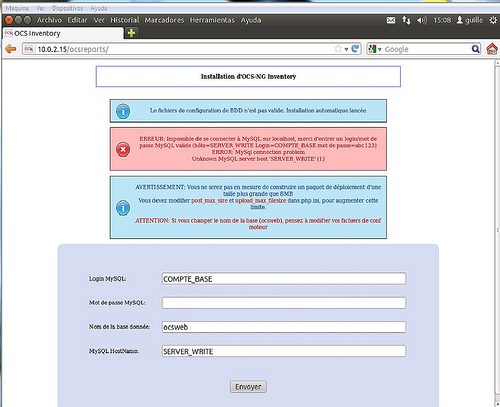Image resolution: width=500 pixels, height=407 pixels.
Task: Open the Marcadores menu
Action: pyautogui.click(x=164, y=20)
